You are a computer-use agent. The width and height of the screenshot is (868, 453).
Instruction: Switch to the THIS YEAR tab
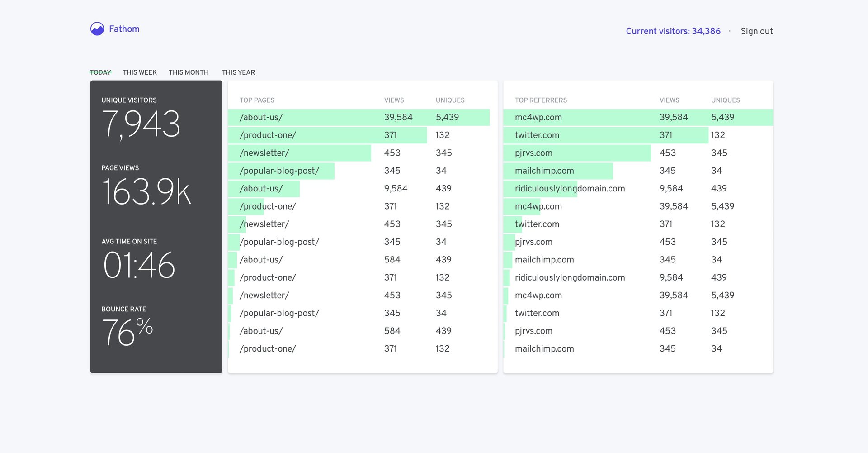238,72
